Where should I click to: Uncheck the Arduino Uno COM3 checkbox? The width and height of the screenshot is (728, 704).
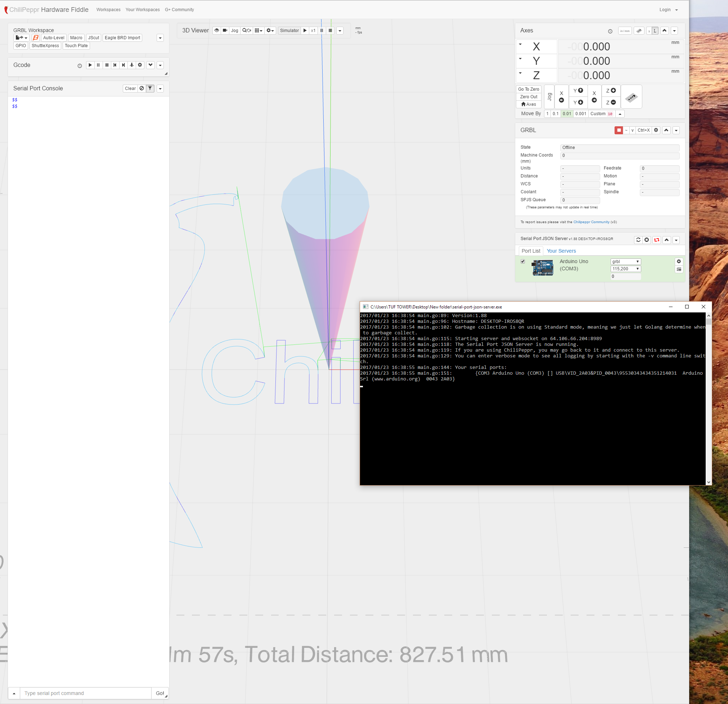tap(523, 261)
